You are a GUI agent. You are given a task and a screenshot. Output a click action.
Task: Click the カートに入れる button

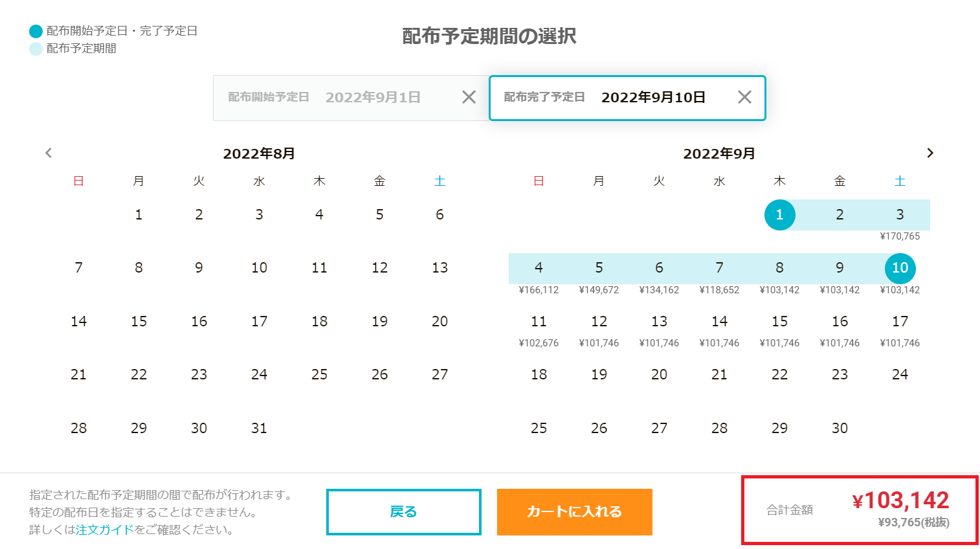[x=575, y=512]
